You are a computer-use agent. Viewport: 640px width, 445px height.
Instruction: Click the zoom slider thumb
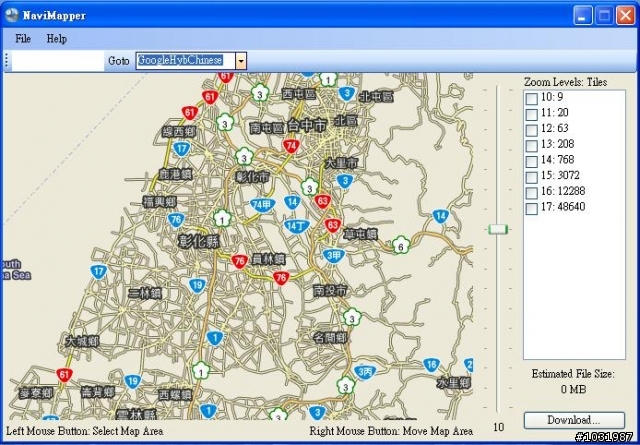coord(498,229)
